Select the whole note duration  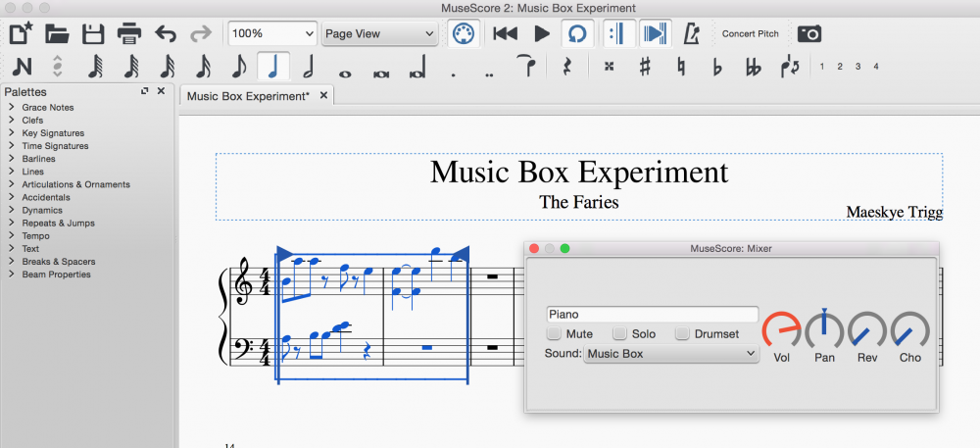344,74
